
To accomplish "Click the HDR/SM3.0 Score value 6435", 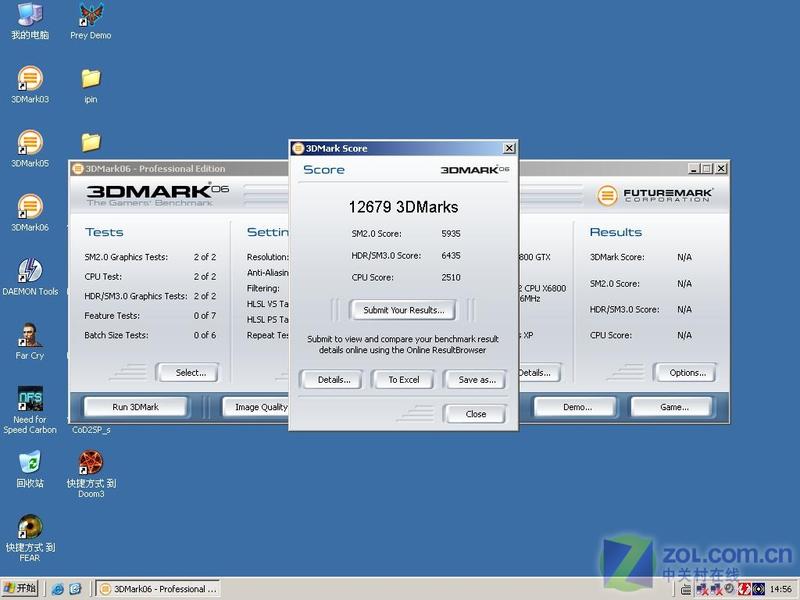I will (x=451, y=256).
